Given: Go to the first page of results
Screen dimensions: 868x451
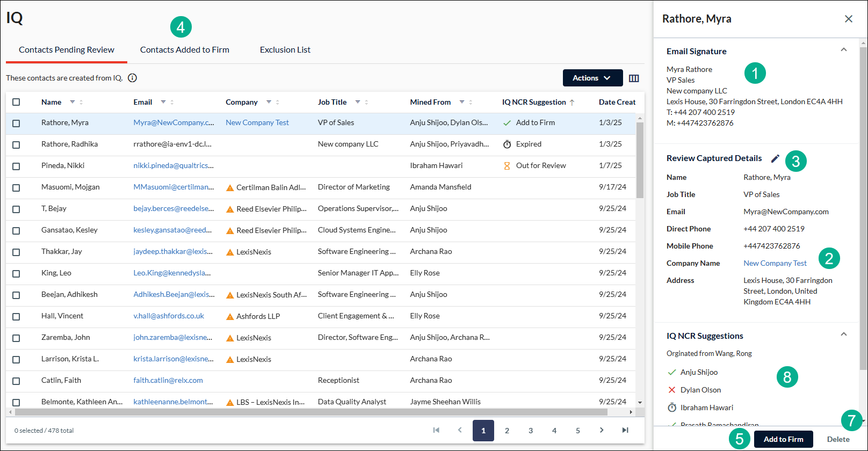Looking at the screenshot, I should pos(436,430).
